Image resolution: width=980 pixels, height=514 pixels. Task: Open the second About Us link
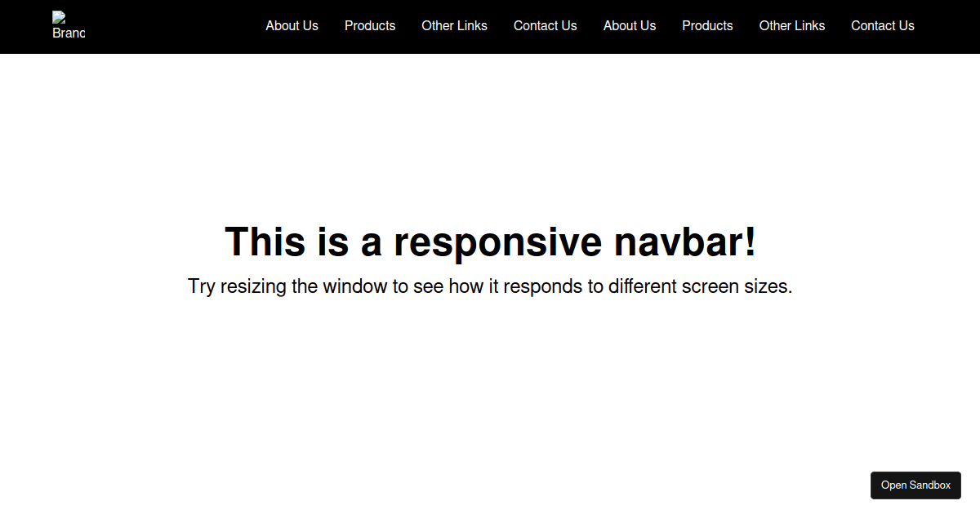click(629, 25)
